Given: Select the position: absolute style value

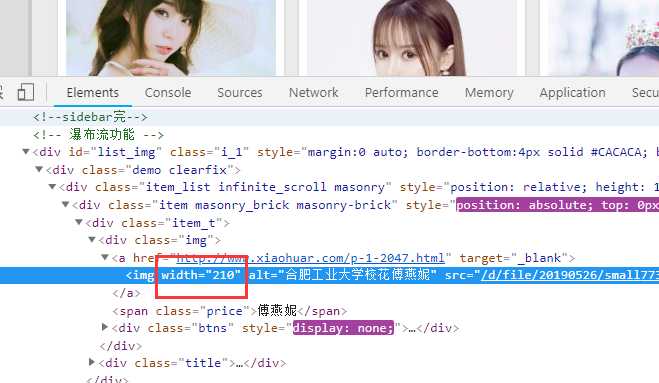Looking at the screenshot, I should click(x=557, y=205).
